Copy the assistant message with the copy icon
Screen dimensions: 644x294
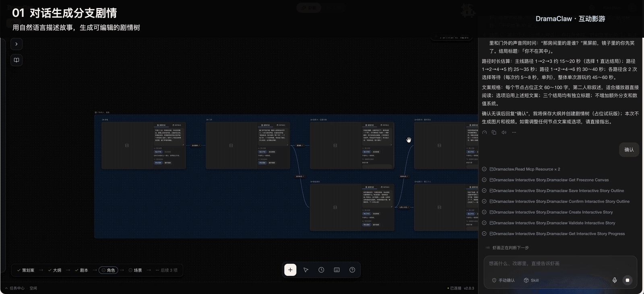(x=494, y=132)
